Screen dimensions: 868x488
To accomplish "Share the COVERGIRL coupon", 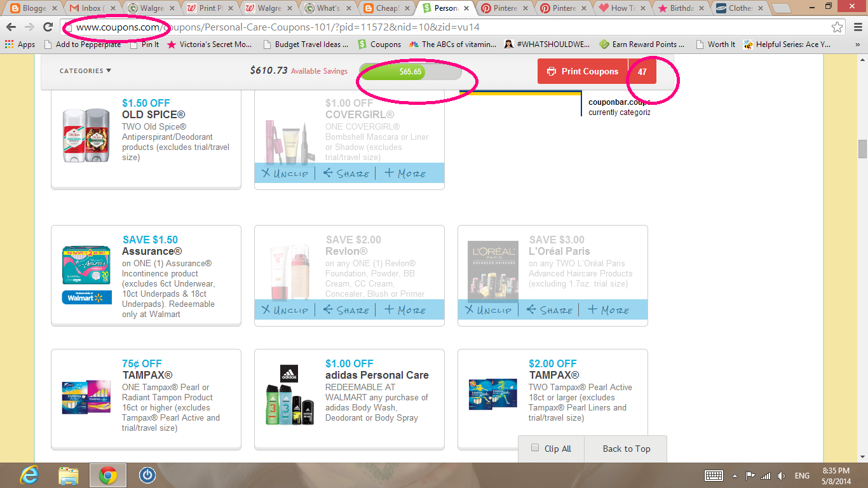I will click(346, 173).
